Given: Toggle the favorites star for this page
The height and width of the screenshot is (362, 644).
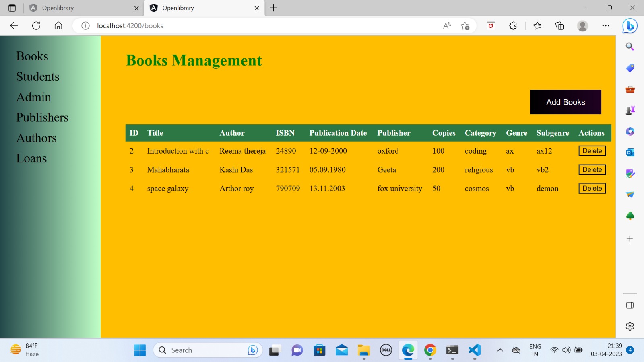Looking at the screenshot, I should point(464,25).
